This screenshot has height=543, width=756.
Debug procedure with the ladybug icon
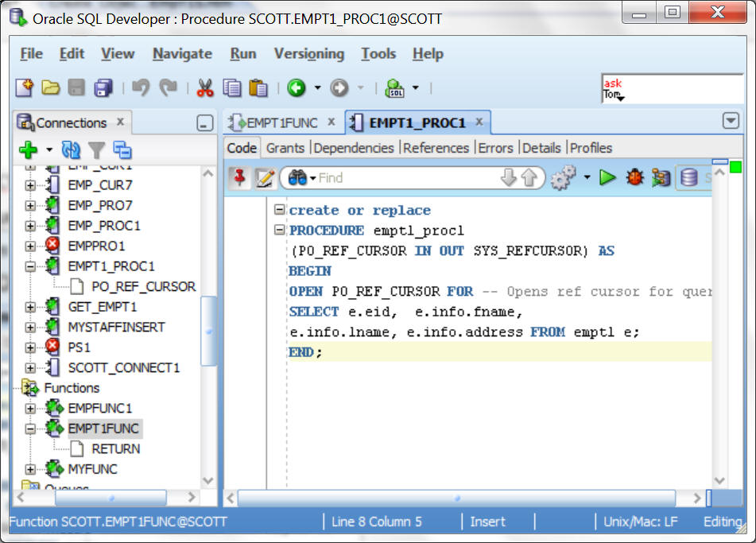634,177
